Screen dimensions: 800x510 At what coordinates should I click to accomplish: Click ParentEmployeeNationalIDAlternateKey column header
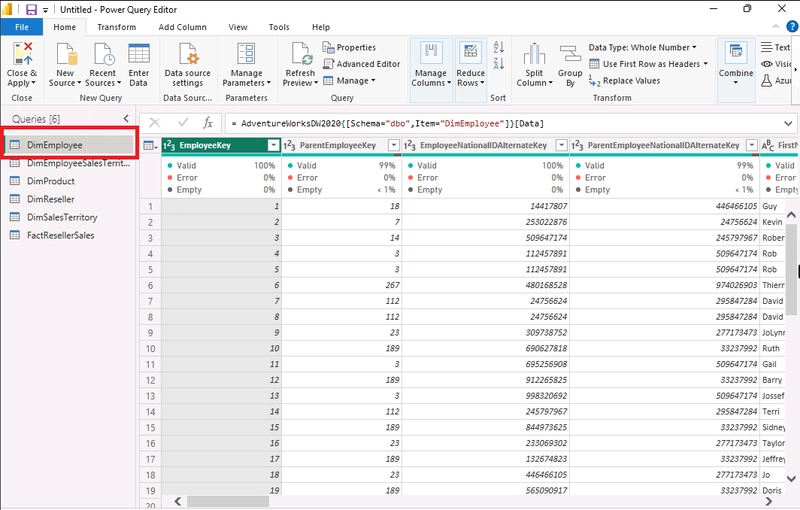(x=663, y=145)
